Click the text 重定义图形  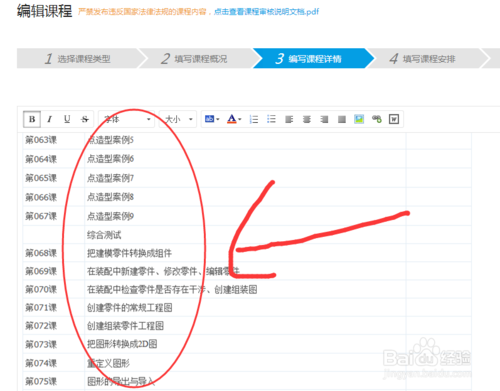[108, 363]
